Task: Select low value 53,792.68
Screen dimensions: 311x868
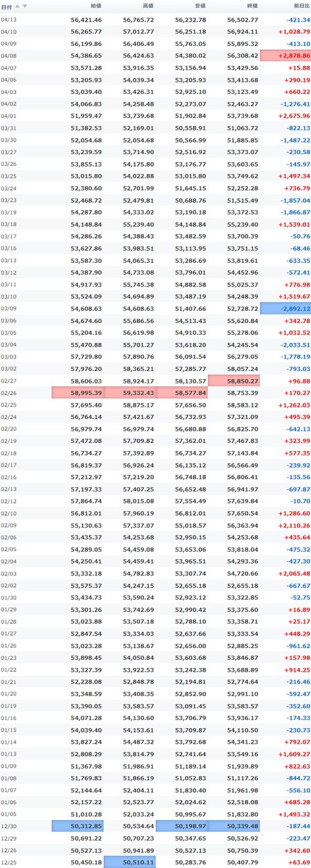Action: (x=190, y=742)
